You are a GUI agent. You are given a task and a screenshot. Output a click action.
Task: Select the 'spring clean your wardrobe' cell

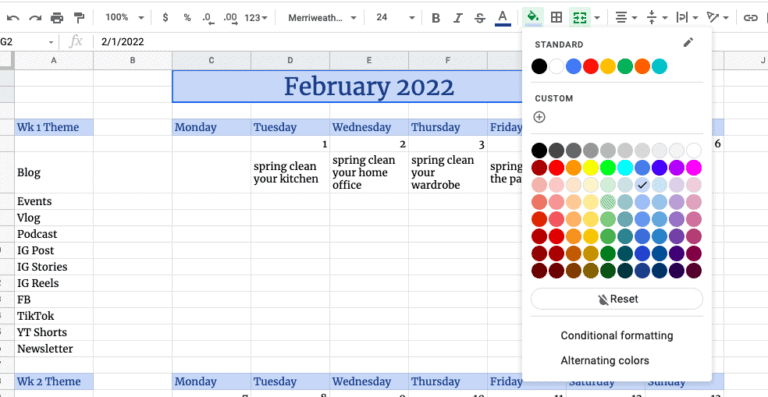tap(448, 172)
